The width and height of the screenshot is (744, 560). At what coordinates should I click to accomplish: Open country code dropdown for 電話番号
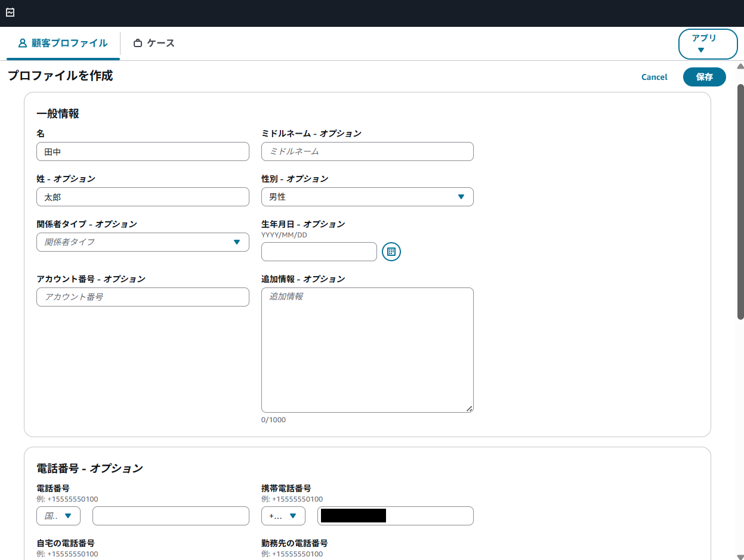[x=58, y=516]
